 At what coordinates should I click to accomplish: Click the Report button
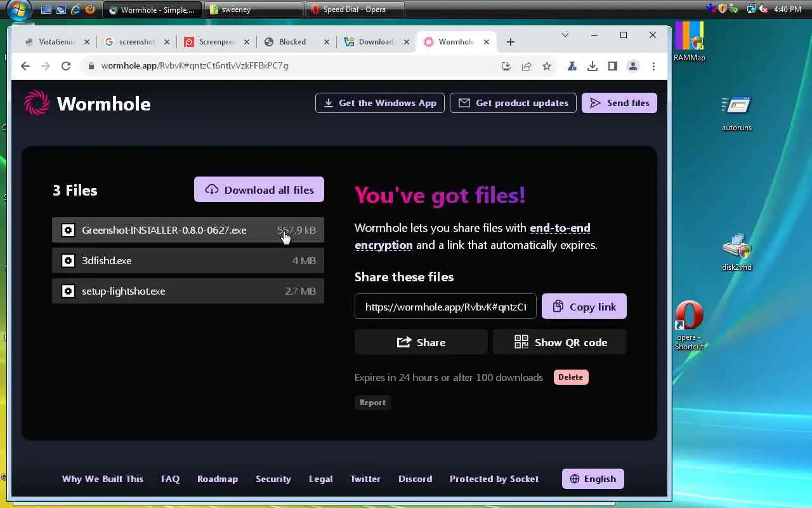pos(372,402)
